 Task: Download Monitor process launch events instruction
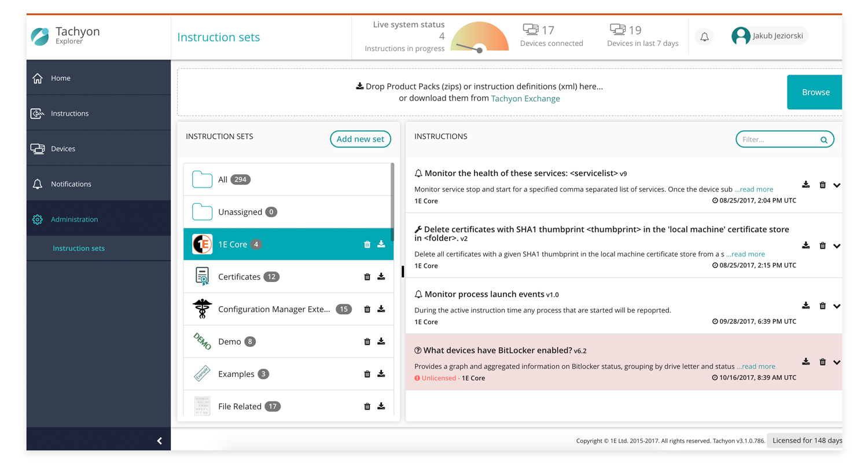coord(806,306)
